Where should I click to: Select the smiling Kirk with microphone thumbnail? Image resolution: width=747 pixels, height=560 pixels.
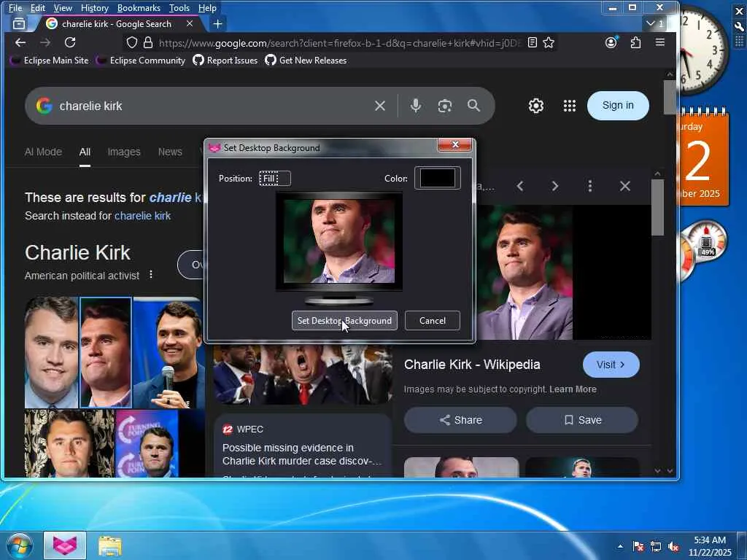coord(169,352)
